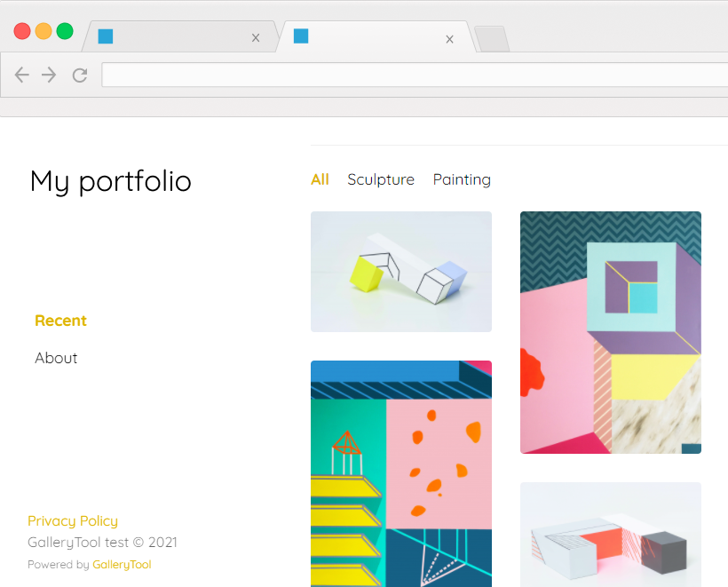The width and height of the screenshot is (728, 587).
Task: Click the blue favicon on the active tab
Action: click(x=300, y=36)
